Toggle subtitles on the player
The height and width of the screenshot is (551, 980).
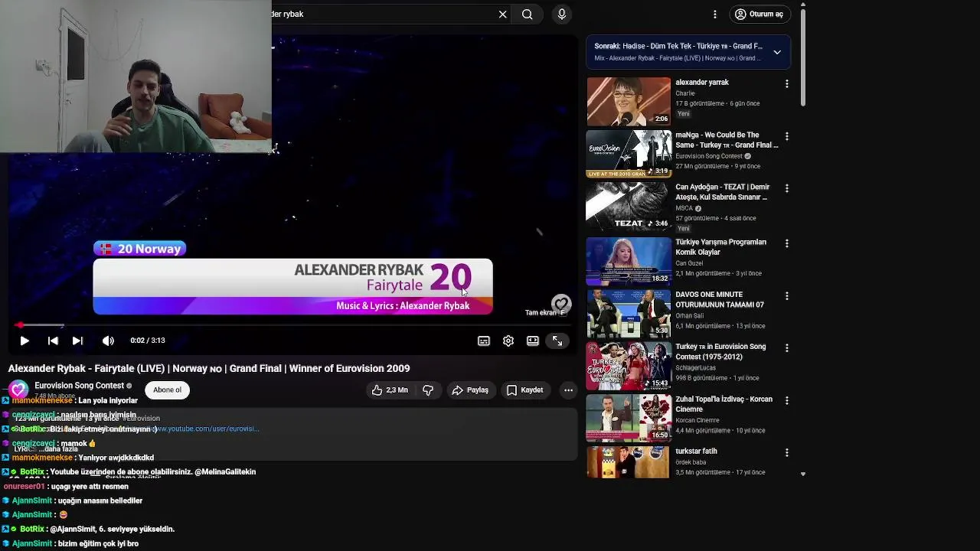pos(484,341)
